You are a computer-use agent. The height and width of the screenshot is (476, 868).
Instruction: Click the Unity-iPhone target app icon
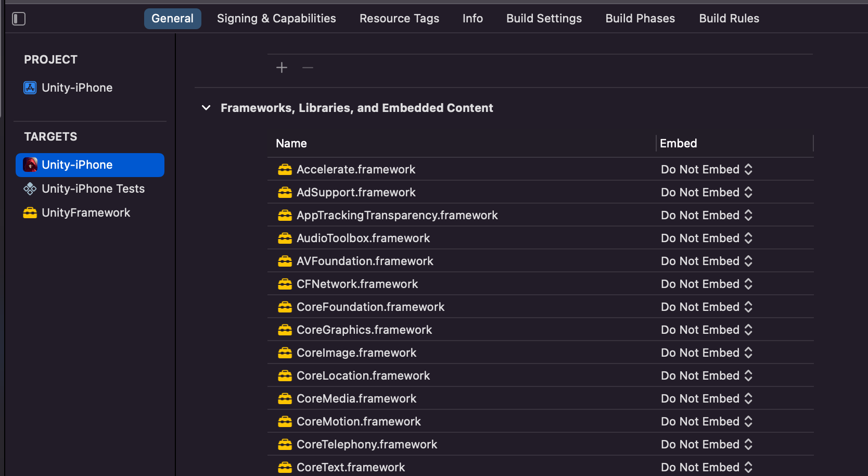point(30,165)
